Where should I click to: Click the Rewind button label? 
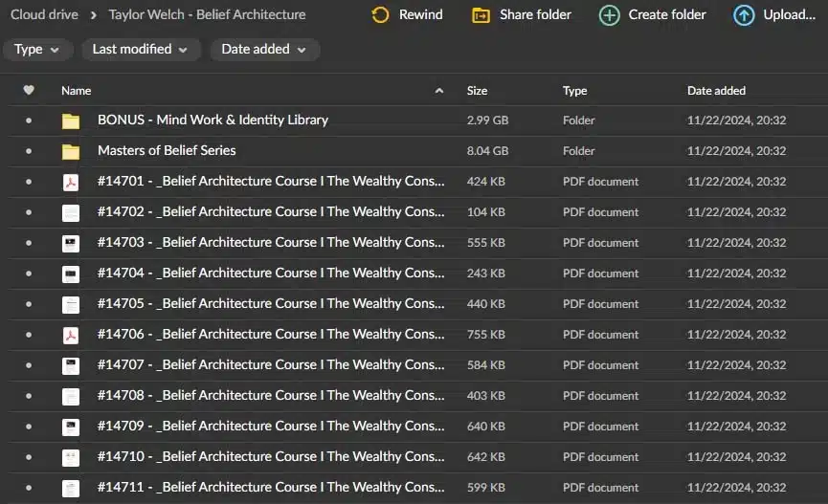421,14
